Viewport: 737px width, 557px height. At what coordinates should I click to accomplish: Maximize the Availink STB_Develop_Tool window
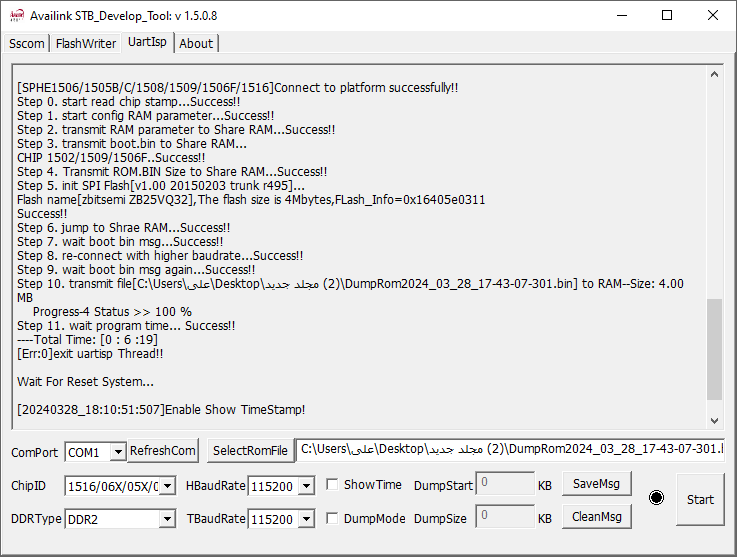pos(667,16)
